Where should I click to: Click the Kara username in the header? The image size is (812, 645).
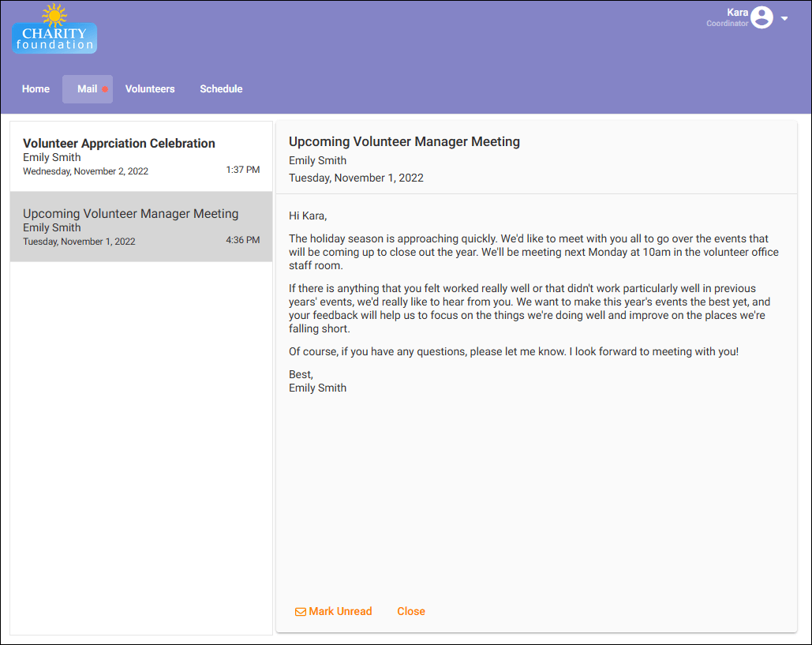pos(737,13)
